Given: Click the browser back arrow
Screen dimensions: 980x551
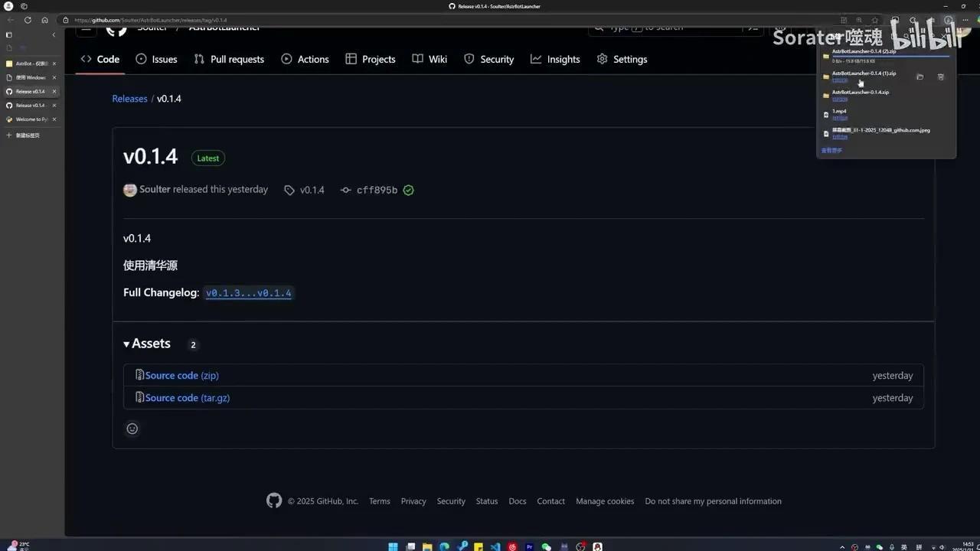Looking at the screenshot, I should tap(11, 20).
